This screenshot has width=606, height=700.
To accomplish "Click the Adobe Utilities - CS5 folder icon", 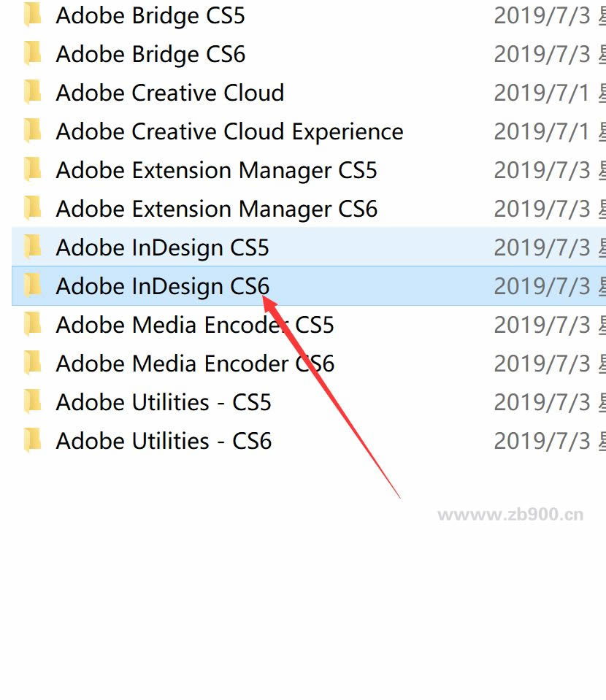I will tap(32, 401).
